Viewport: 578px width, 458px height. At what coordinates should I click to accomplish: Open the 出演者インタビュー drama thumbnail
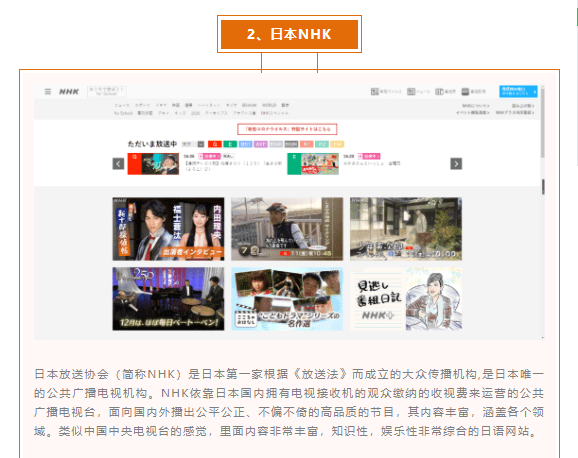click(168, 229)
